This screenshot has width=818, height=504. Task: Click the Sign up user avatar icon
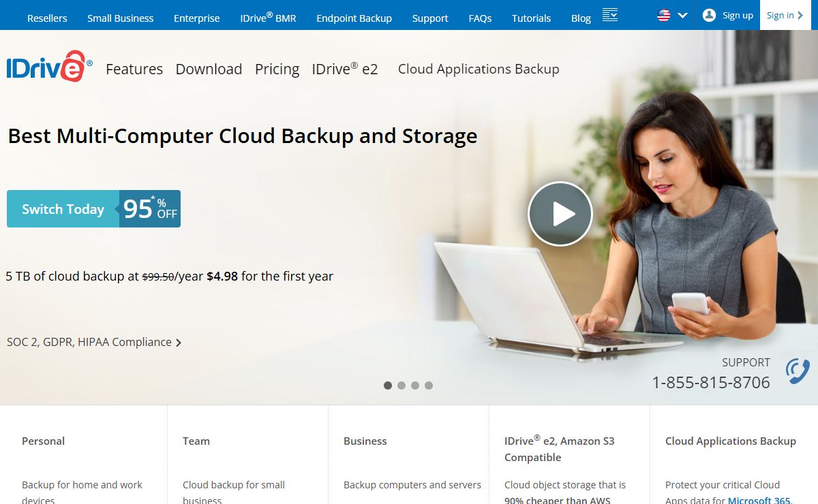[709, 15]
